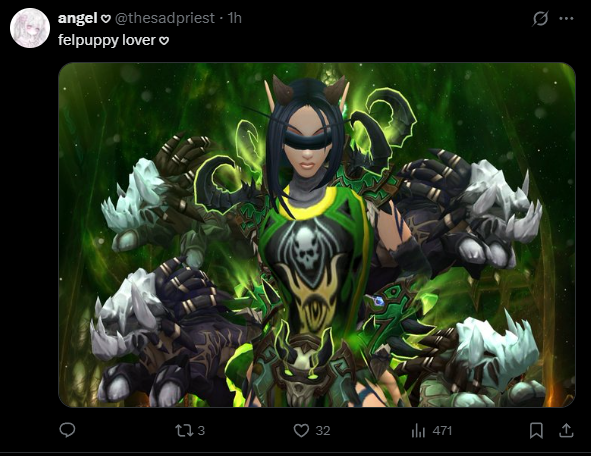Viewport: 591px width, 456px height.
Task: Click the view count 471
Action: [x=442, y=430]
